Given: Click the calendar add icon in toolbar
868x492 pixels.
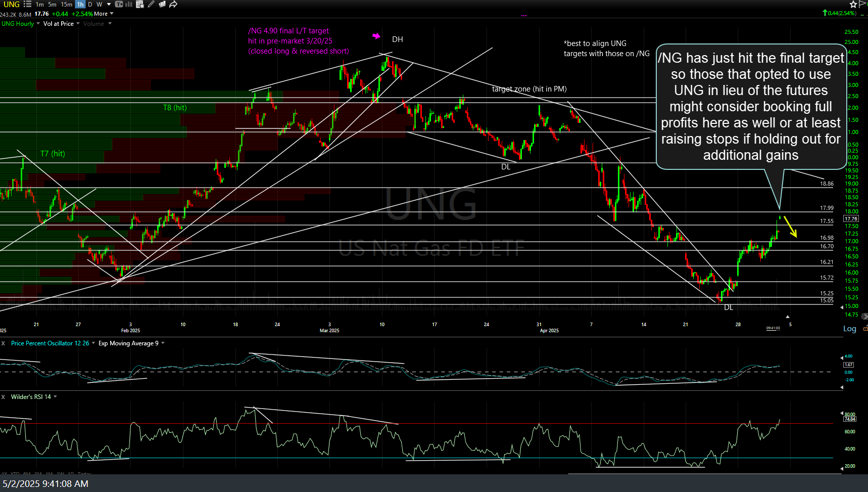Looking at the screenshot, I should pos(140,5).
